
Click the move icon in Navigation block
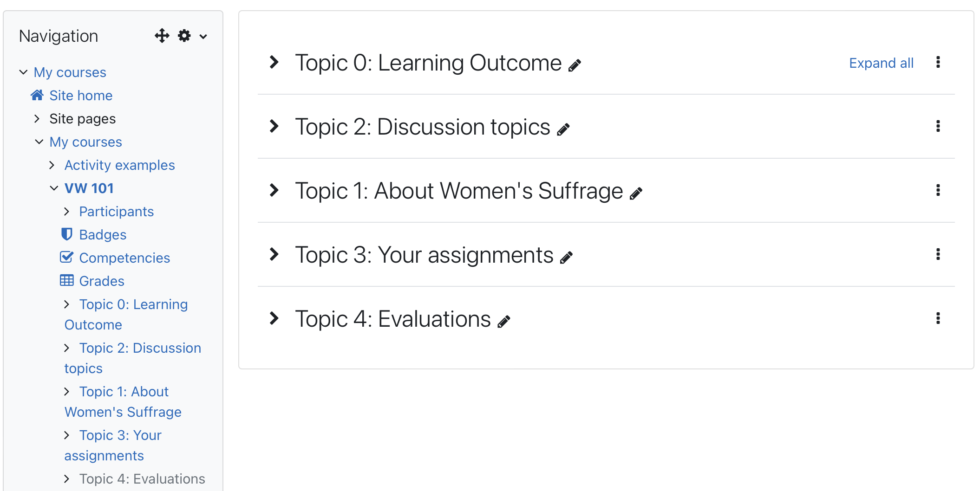coord(162,36)
